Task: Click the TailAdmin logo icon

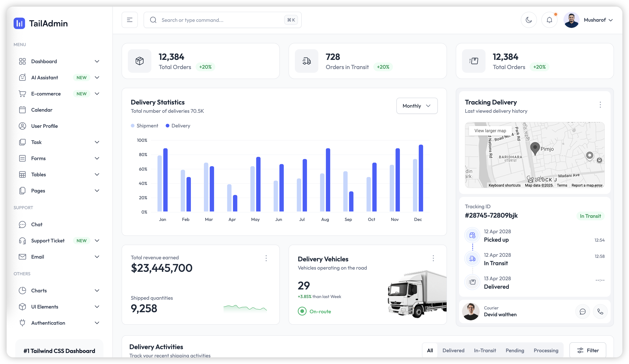Action: coord(19,24)
